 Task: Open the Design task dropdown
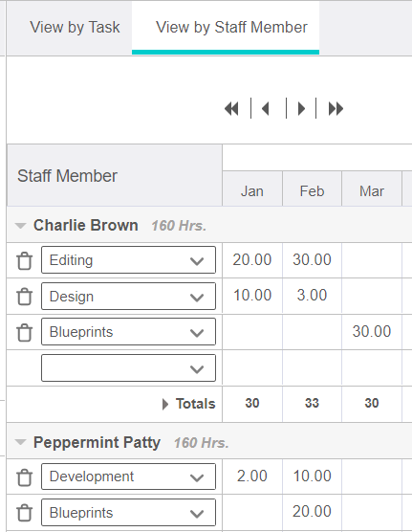128,297
